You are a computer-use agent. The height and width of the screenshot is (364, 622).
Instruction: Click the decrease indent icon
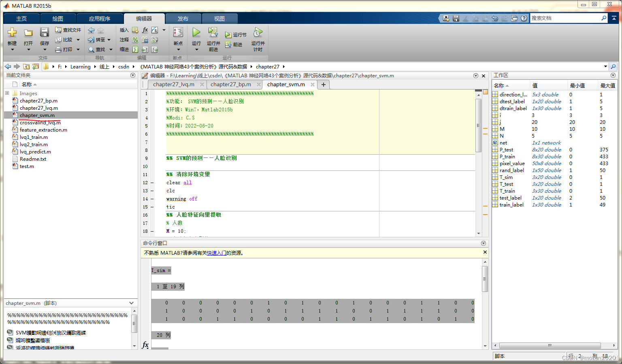(x=155, y=49)
